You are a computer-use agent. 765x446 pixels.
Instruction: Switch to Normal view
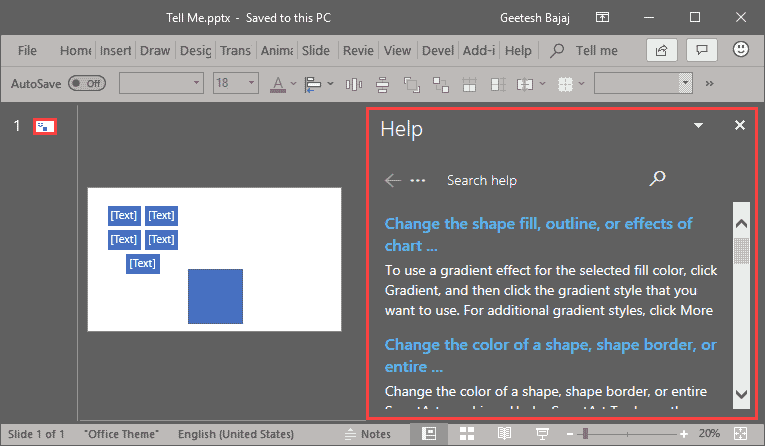pos(429,433)
